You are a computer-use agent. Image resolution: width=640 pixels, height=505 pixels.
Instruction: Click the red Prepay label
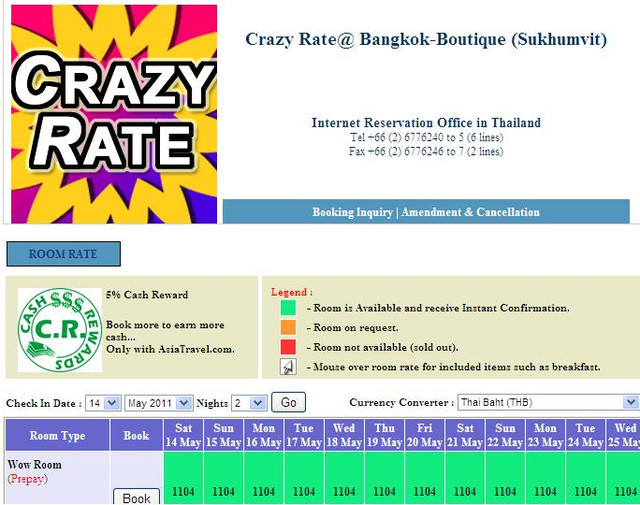pos(27,478)
